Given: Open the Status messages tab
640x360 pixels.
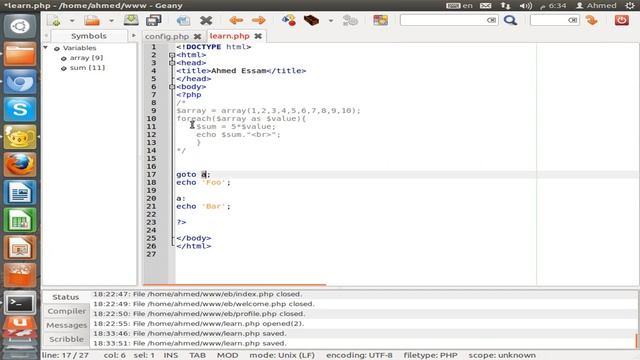Looking at the screenshot, I should (x=66, y=297).
